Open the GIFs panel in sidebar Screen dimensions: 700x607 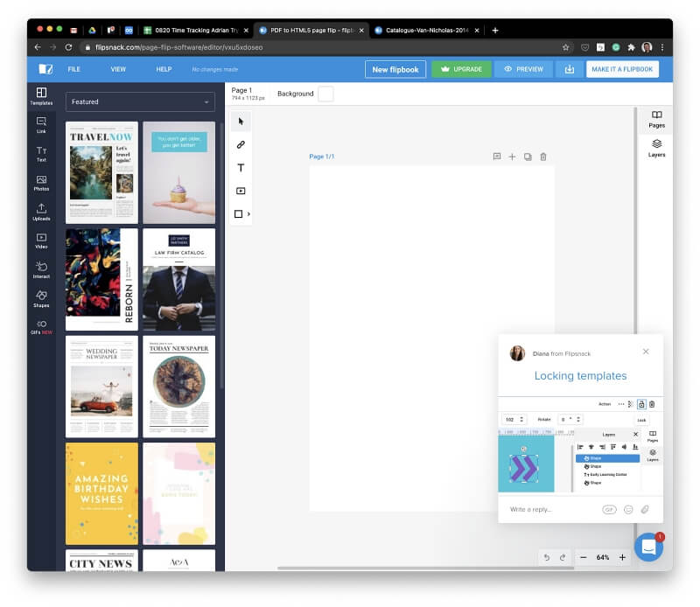(41, 327)
